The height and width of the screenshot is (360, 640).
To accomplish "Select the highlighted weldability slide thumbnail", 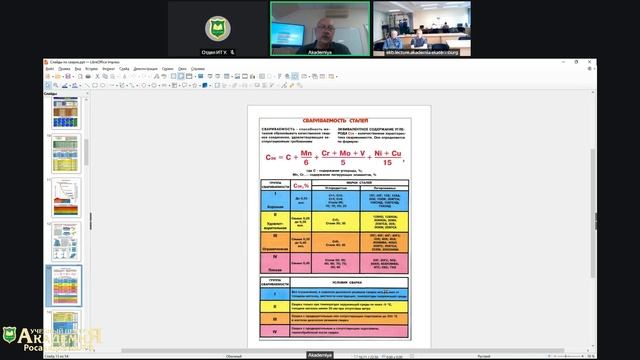I will (64, 286).
